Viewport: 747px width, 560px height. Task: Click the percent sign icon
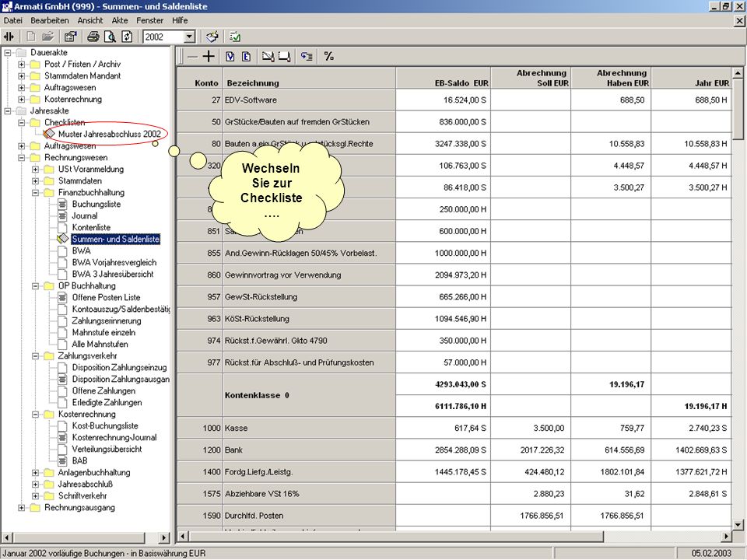(328, 57)
